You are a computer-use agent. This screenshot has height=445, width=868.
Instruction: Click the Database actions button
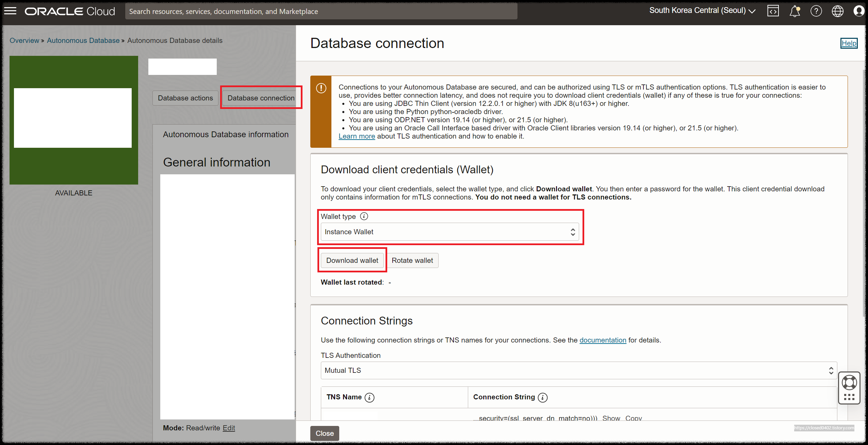tap(185, 98)
